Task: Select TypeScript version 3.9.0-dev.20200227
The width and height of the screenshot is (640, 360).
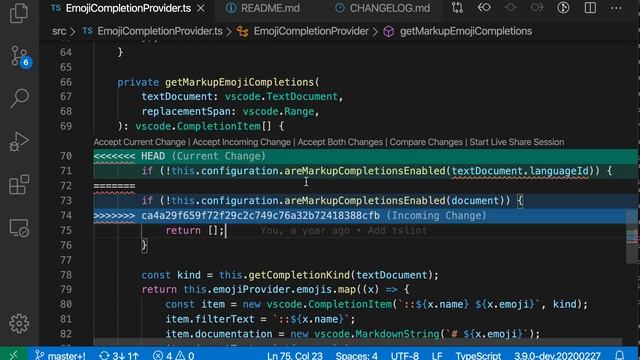Action: point(557,355)
